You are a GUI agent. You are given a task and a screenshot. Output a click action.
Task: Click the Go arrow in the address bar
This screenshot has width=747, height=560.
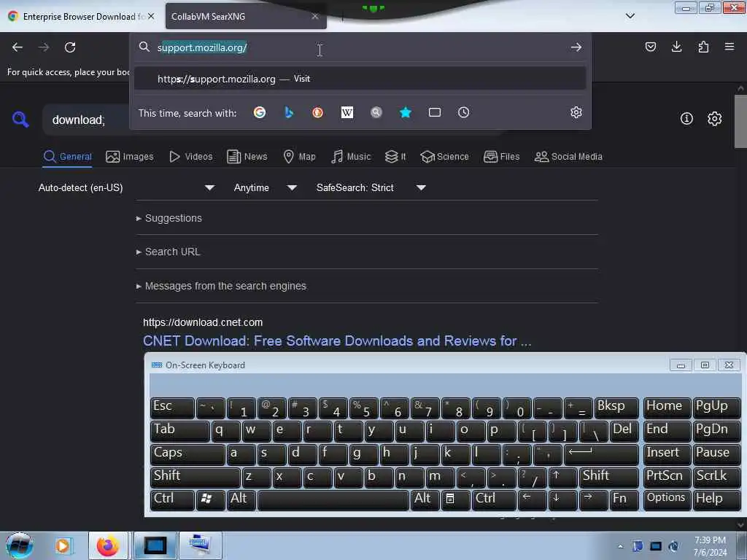tap(576, 47)
